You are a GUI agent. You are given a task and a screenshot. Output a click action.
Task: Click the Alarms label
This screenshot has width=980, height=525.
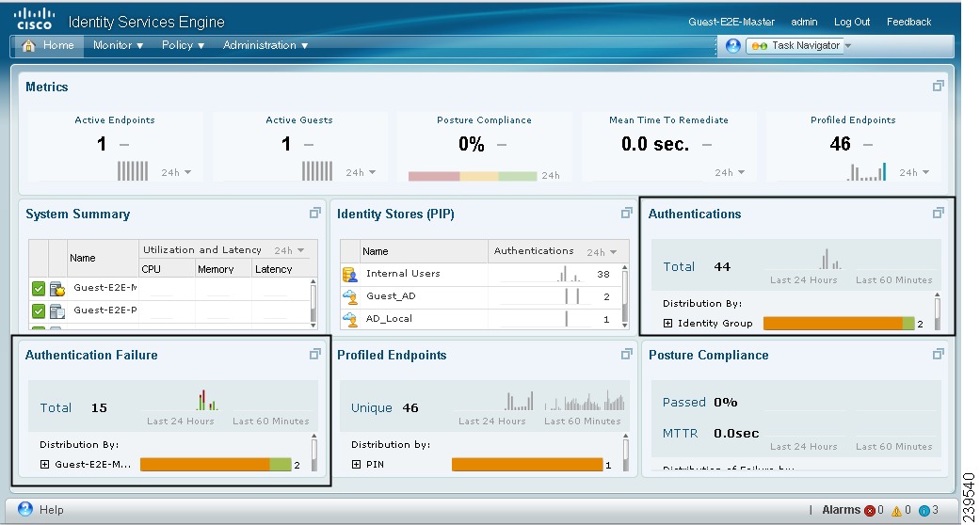tap(842, 511)
